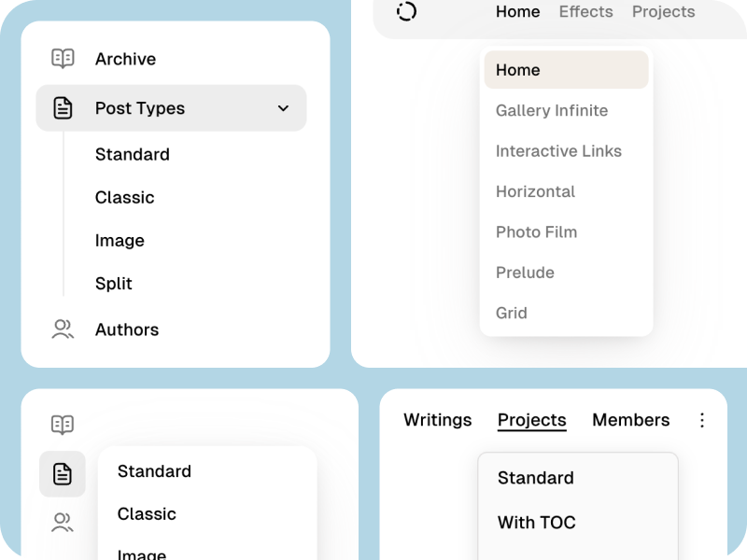The height and width of the screenshot is (560, 747).
Task: Select Interactive Links from the dropdown
Action: point(558,151)
